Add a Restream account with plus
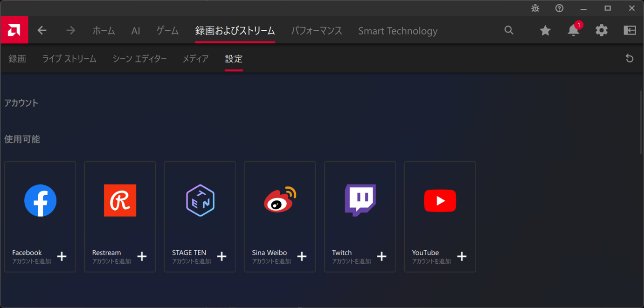 coord(142,256)
